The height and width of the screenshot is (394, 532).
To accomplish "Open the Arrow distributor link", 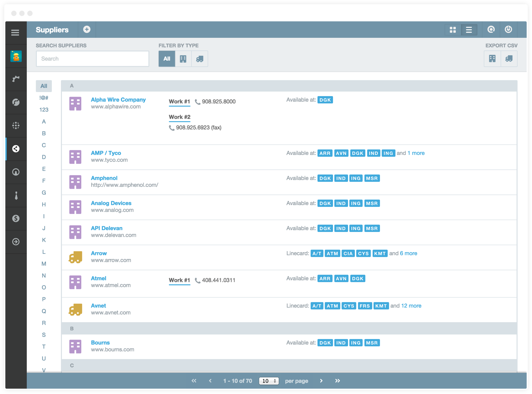I will click(x=99, y=253).
